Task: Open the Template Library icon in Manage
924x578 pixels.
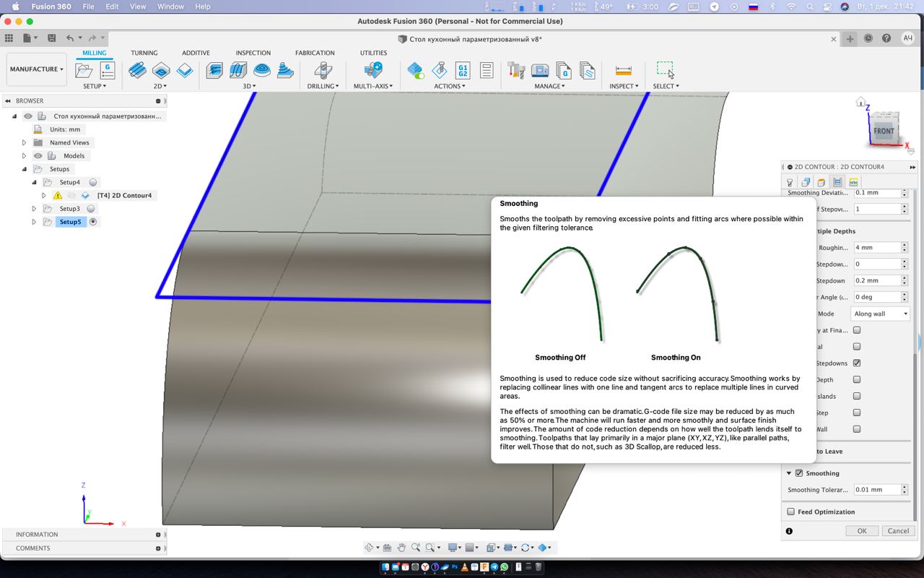Action: point(588,70)
